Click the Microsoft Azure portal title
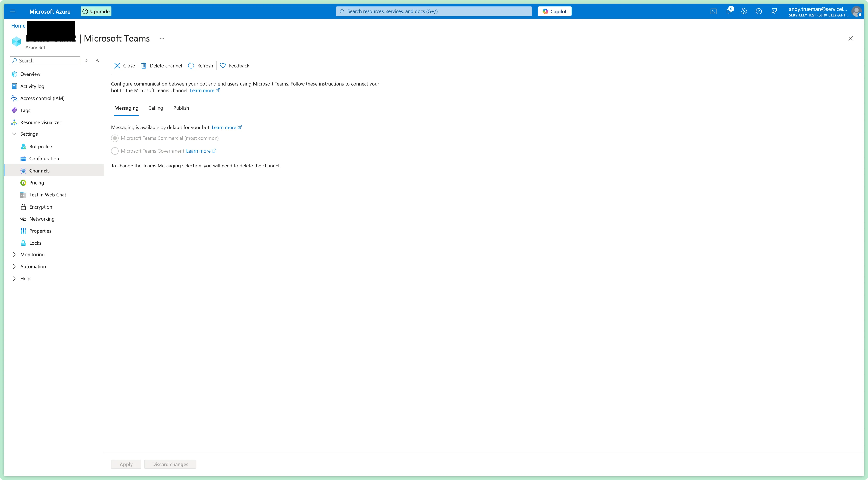This screenshot has height=480, width=868. click(50, 11)
